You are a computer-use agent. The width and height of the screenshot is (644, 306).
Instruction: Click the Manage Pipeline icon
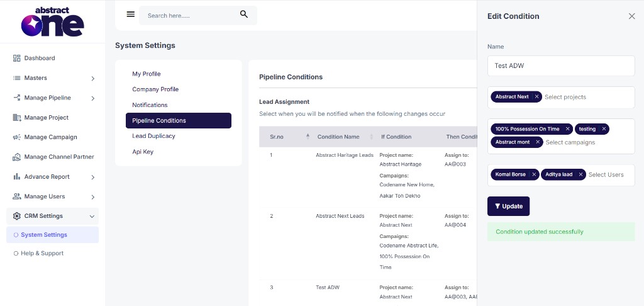(17, 98)
